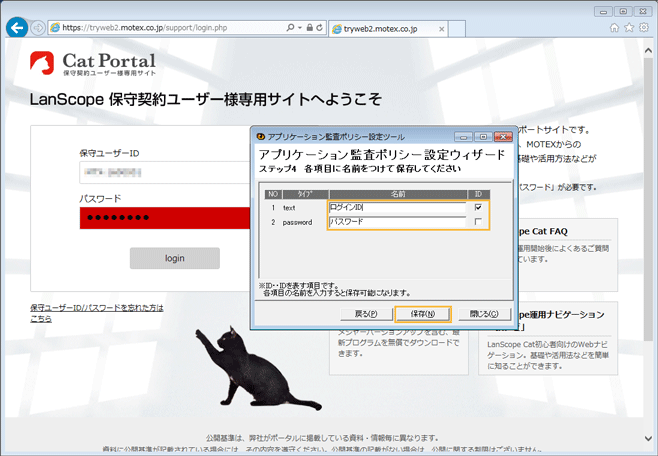658x456 pixels.
Task: Click the 名前 column header
Action: click(398, 194)
